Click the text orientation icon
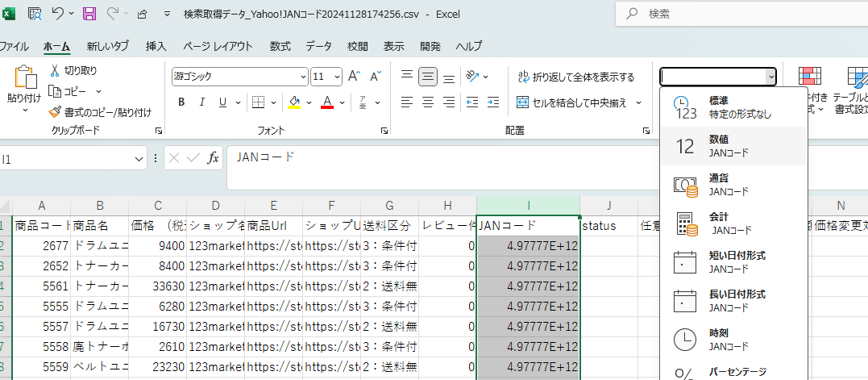868x380 pixels. [x=473, y=77]
